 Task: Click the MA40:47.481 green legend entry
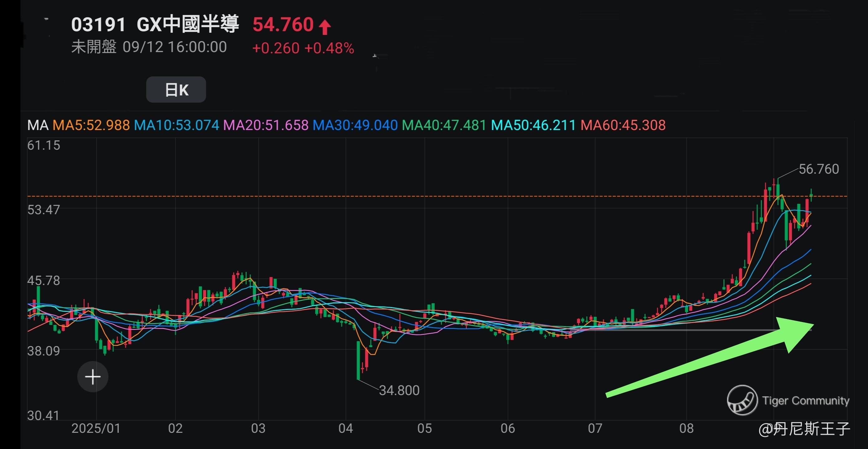click(444, 125)
